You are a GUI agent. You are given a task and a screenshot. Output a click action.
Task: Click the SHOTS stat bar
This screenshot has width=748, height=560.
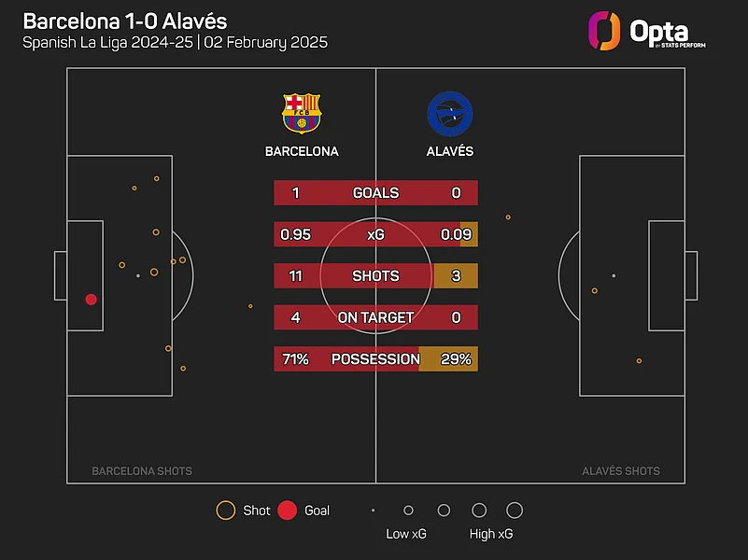[375, 276]
